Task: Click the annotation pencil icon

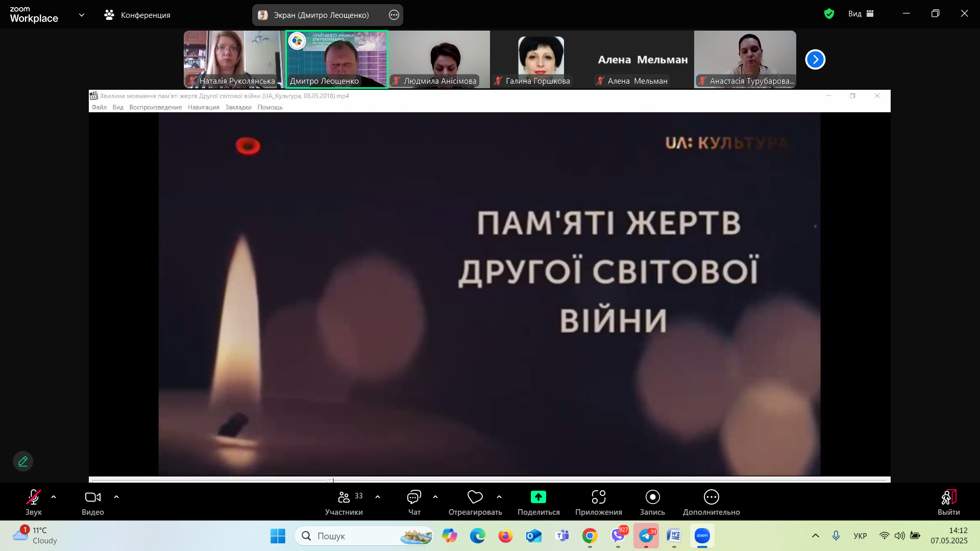Action: [23, 461]
